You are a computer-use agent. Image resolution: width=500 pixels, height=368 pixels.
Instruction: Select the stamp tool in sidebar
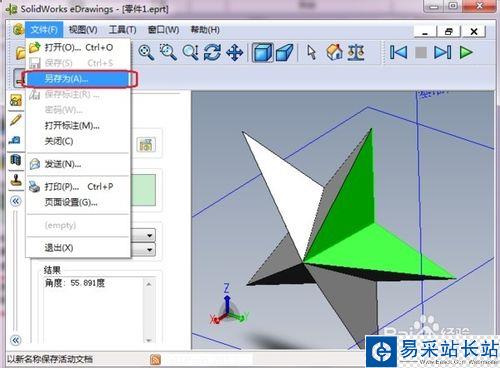pyautogui.click(x=16, y=180)
